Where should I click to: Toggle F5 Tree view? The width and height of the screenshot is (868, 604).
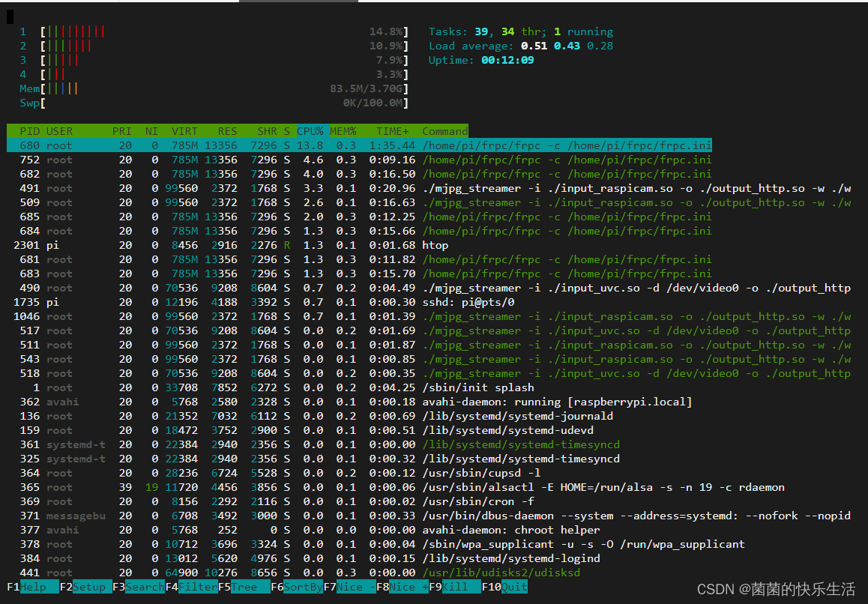244,587
